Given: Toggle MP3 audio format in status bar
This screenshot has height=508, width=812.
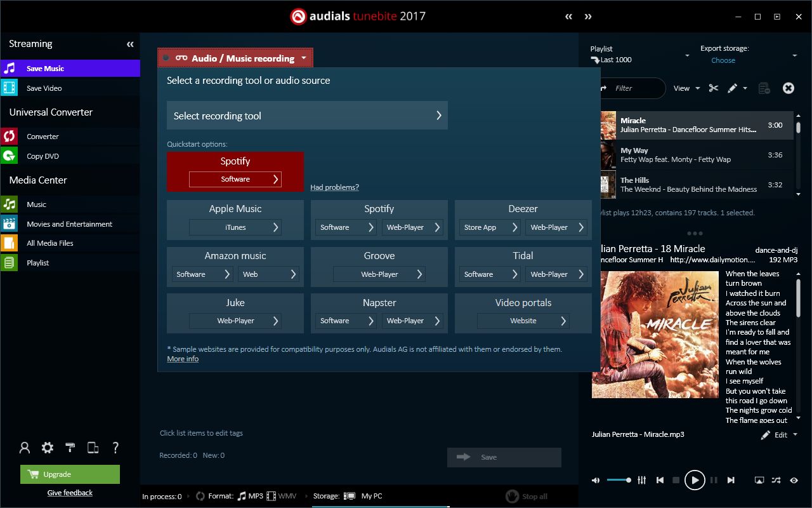Looking at the screenshot, I should pyautogui.click(x=250, y=496).
